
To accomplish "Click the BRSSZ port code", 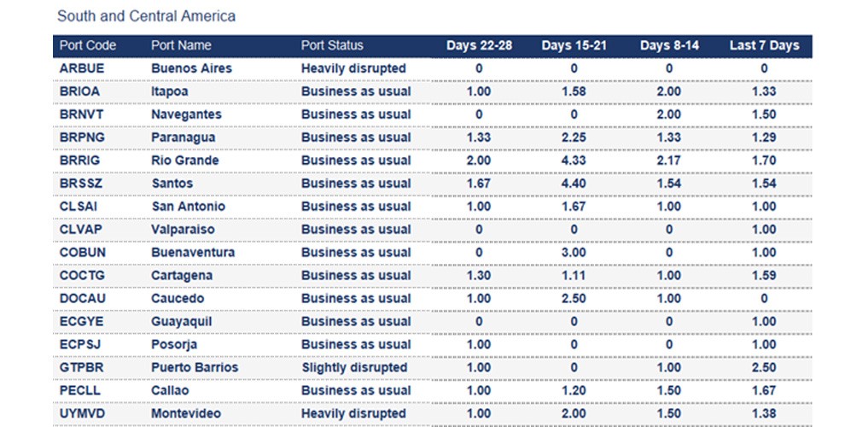I will point(79,184).
